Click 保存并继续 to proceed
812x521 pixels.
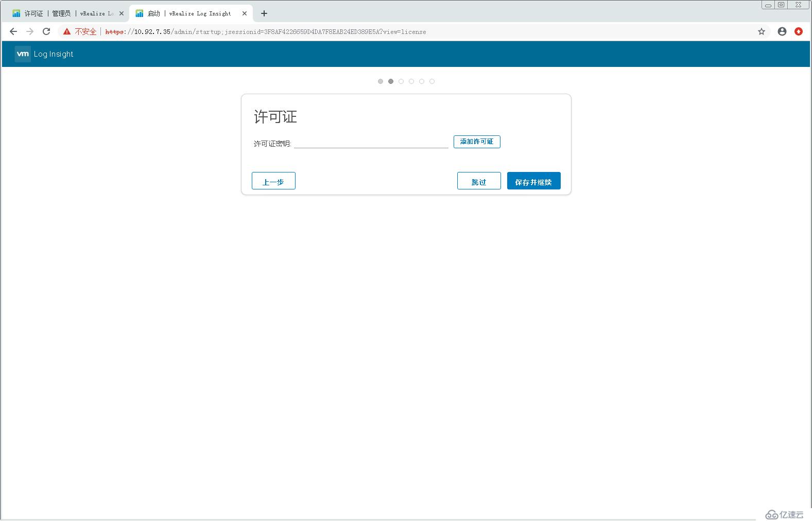click(534, 181)
